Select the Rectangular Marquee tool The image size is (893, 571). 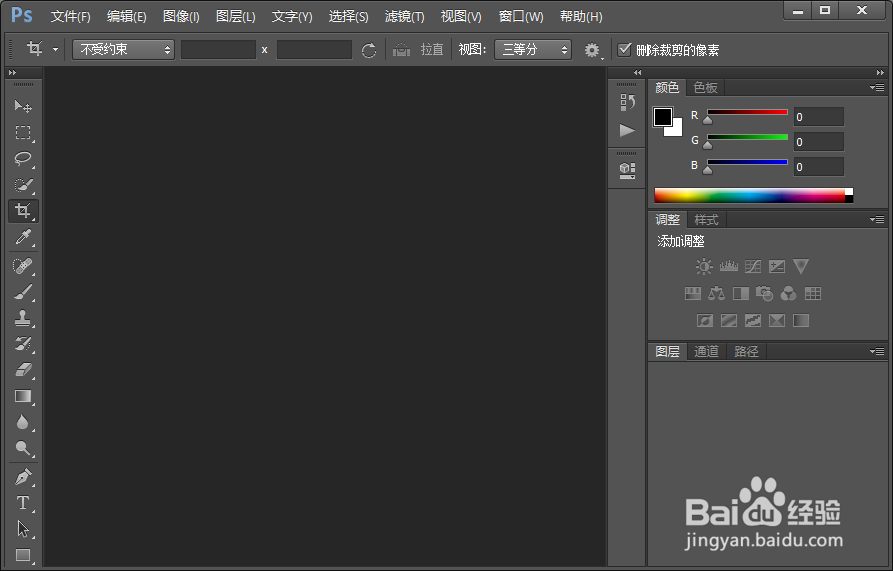[23, 132]
